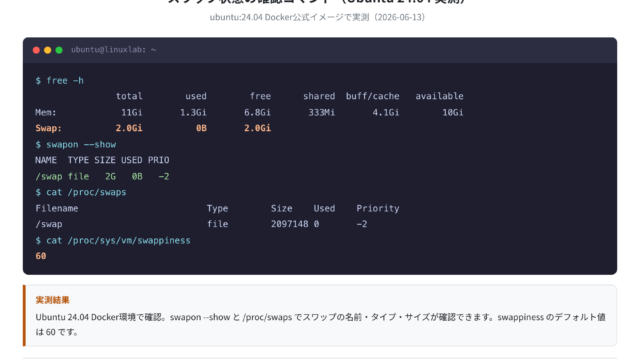Click the Mem: row label
The image size is (640, 360).
[x=46, y=112]
